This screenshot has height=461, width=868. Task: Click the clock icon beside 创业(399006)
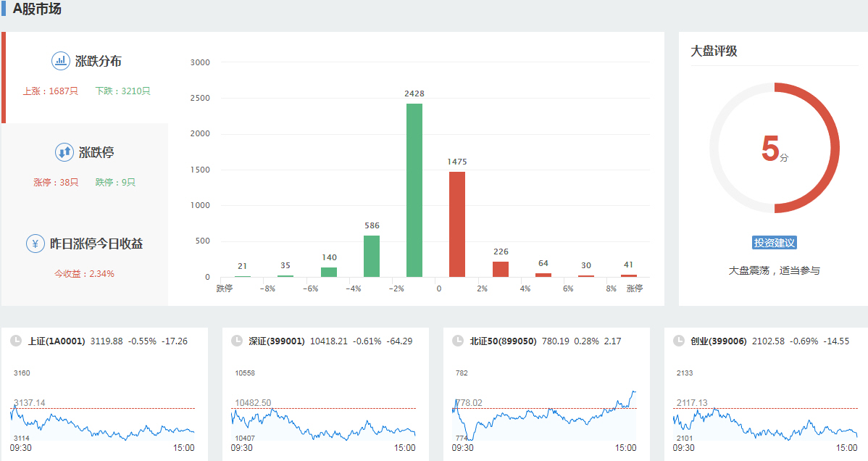pyautogui.click(x=678, y=341)
